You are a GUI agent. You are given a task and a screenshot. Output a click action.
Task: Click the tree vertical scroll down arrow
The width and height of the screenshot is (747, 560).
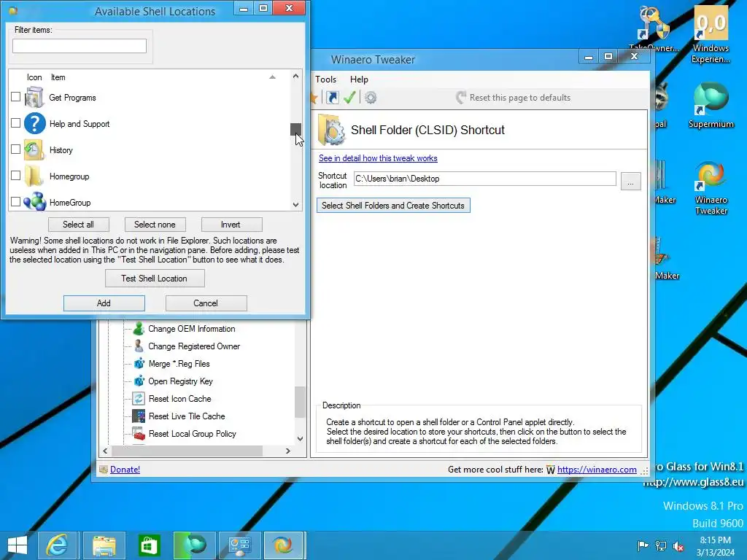coord(300,439)
